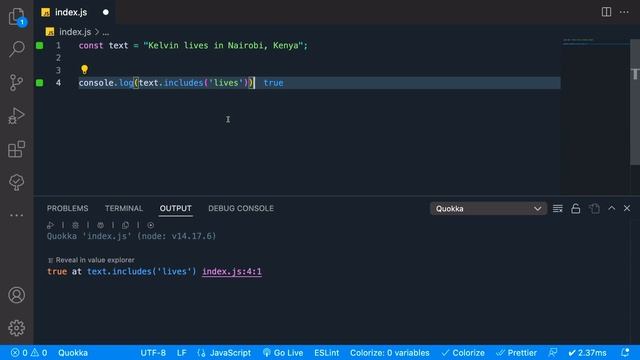
Task: Toggle output scroll lock
Action: click(576, 209)
